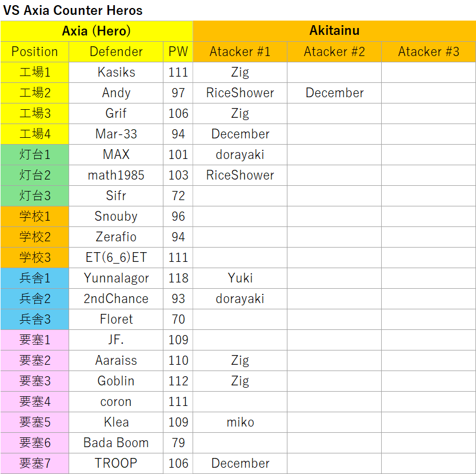The width and height of the screenshot is (476, 474).
Task: Click the Axia (Hero) header cell
Action: (96, 31)
